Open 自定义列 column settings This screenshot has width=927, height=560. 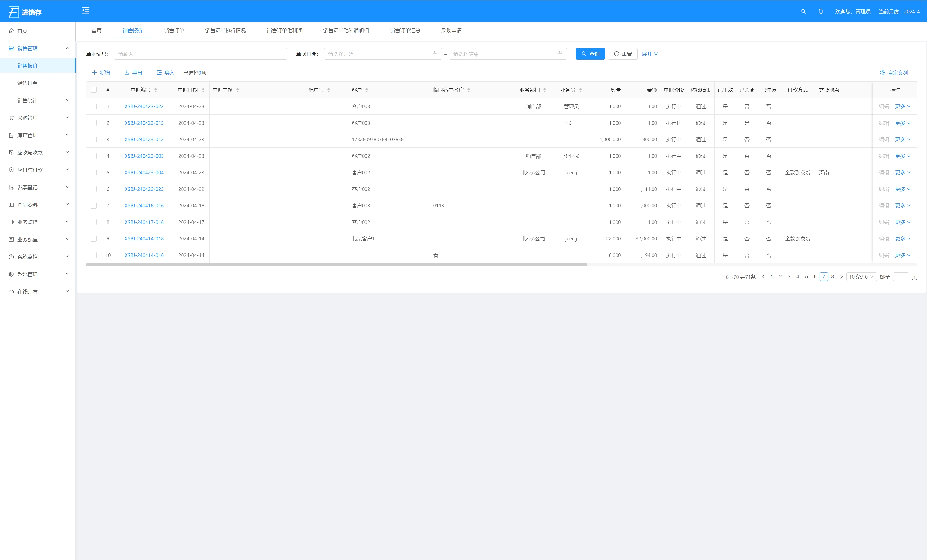pyautogui.click(x=894, y=73)
